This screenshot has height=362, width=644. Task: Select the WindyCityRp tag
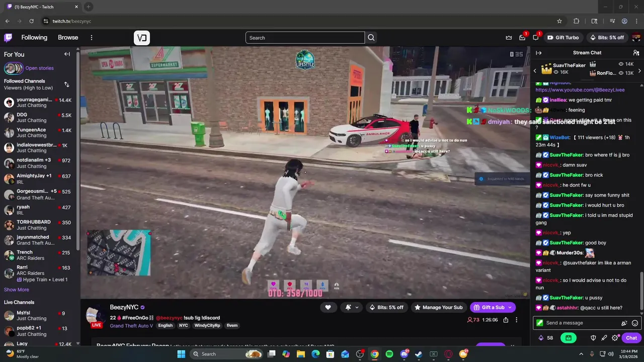[x=207, y=326]
